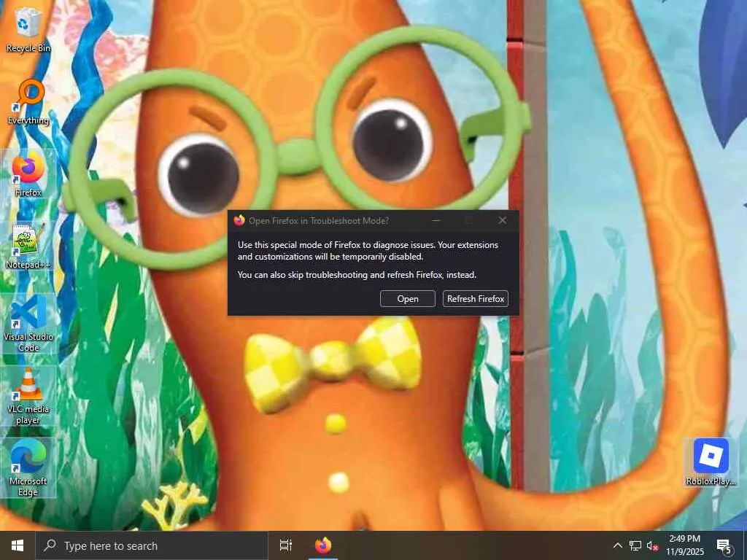The height and width of the screenshot is (560, 747).
Task: Click the Firefox taskbar icon
Action: 323,545
